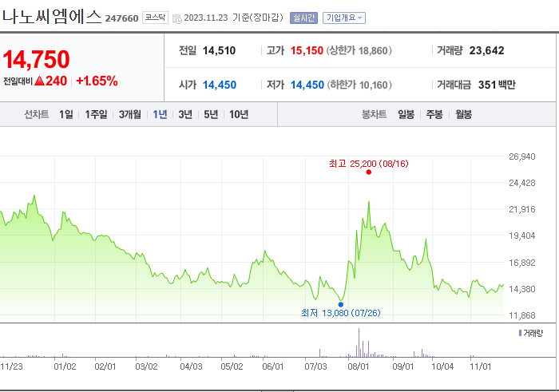Select the 1주일 line chart tab
This screenshot has width=559, height=392.
click(96, 114)
